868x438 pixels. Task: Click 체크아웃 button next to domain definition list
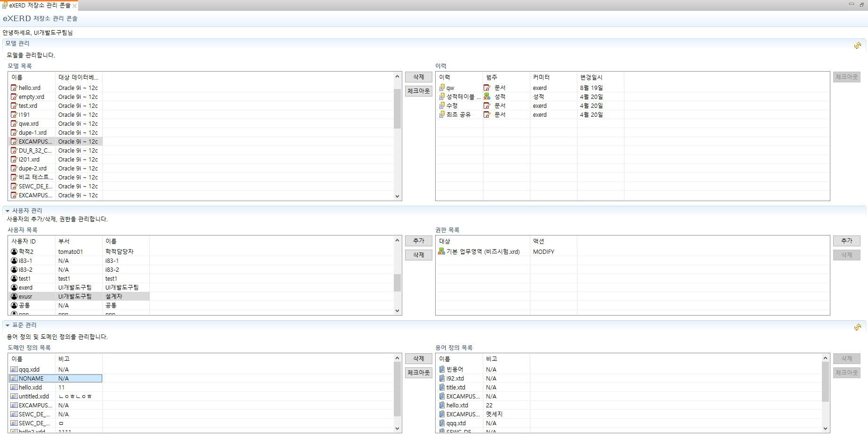pyautogui.click(x=419, y=373)
